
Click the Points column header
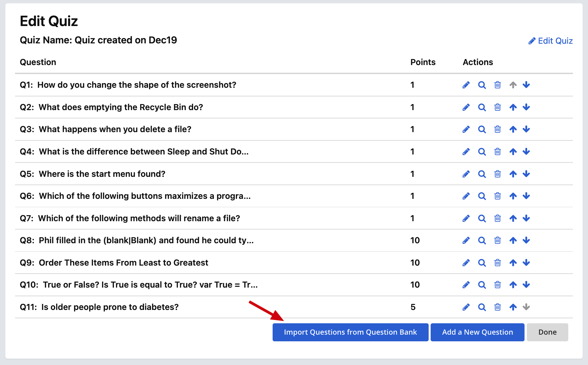point(423,62)
